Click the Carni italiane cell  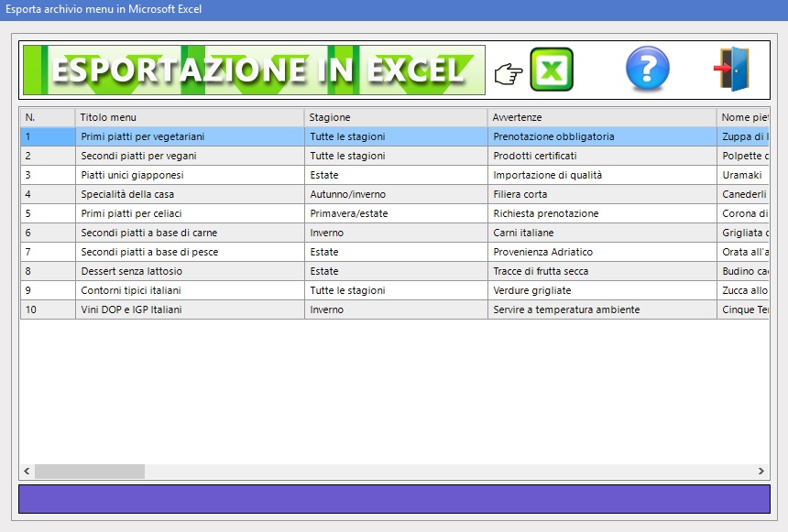point(602,233)
